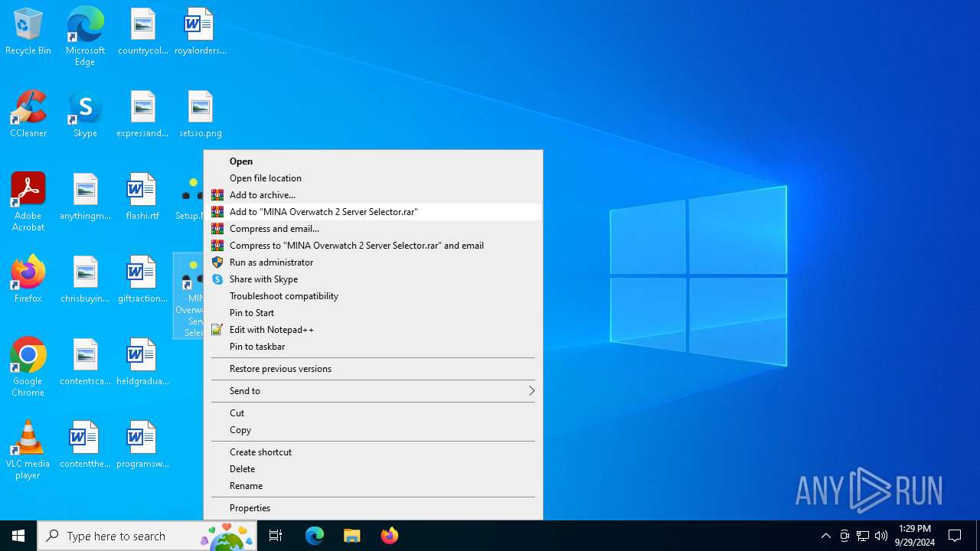Select Add to archive... option
This screenshot has width=980, height=551.
pyautogui.click(x=262, y=195)
